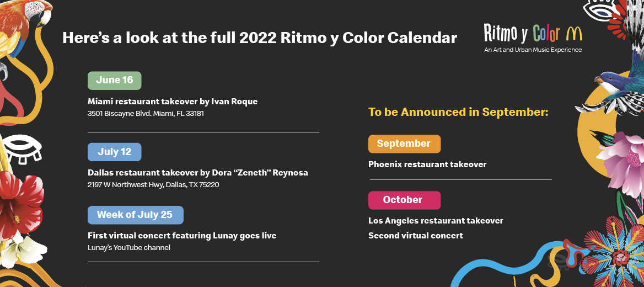Click the To be Announced in September heading
644x287 pixels.
[x=458, y=112]
